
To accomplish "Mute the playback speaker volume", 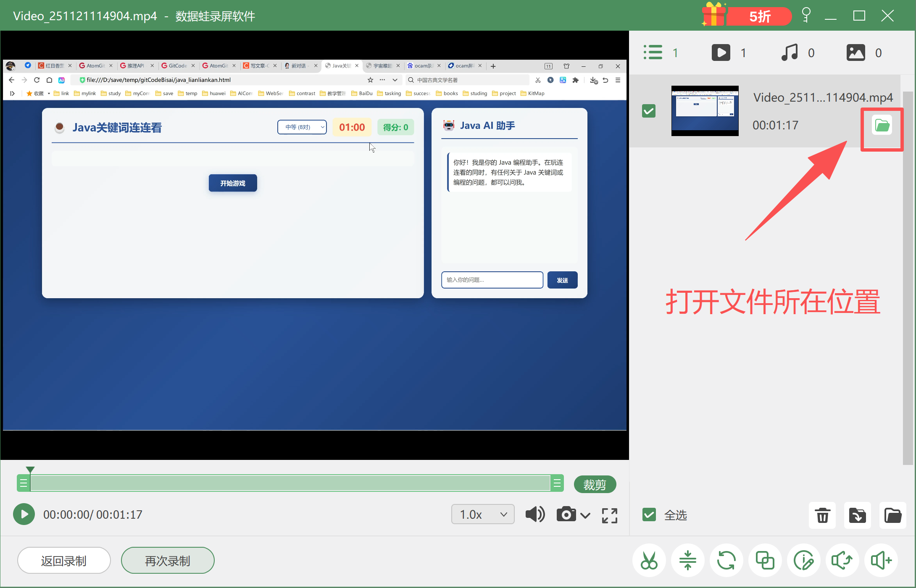I will (x=535, y=514).
